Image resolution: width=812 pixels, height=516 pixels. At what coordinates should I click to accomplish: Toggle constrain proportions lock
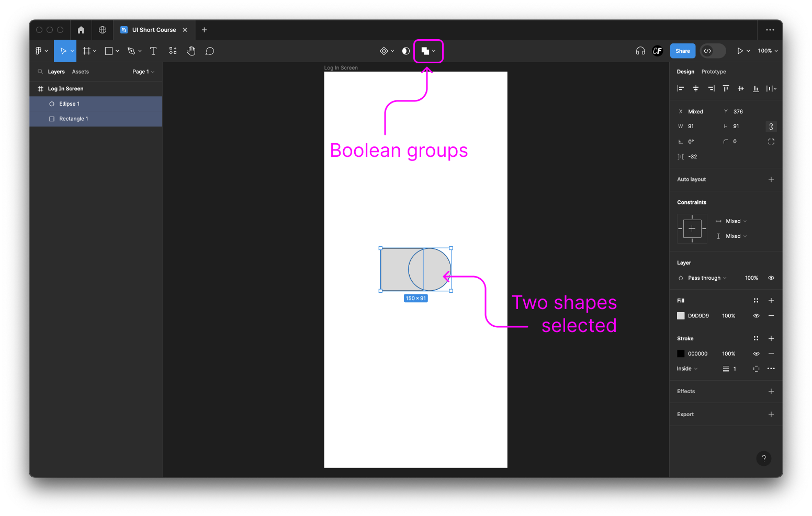771,127
